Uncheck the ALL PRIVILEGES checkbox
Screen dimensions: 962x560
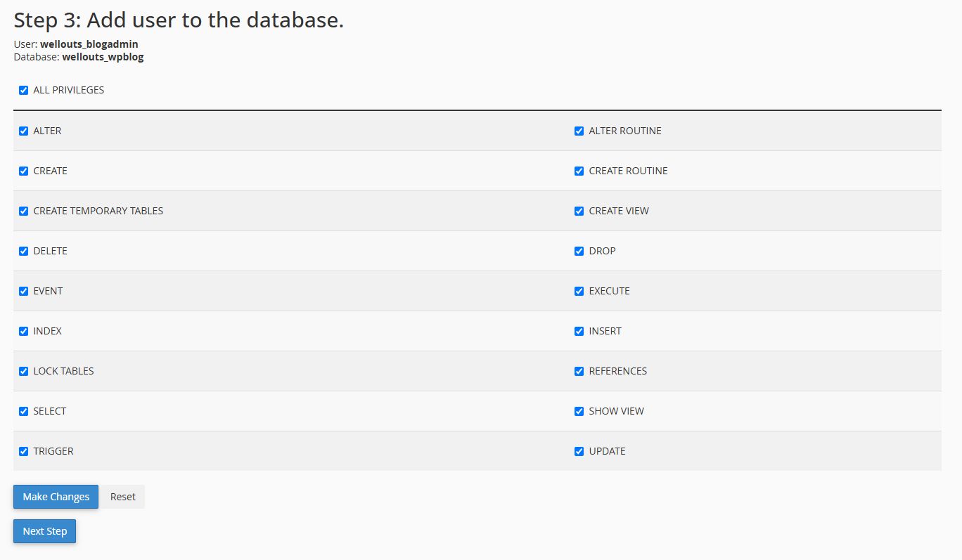coord(23,90)
